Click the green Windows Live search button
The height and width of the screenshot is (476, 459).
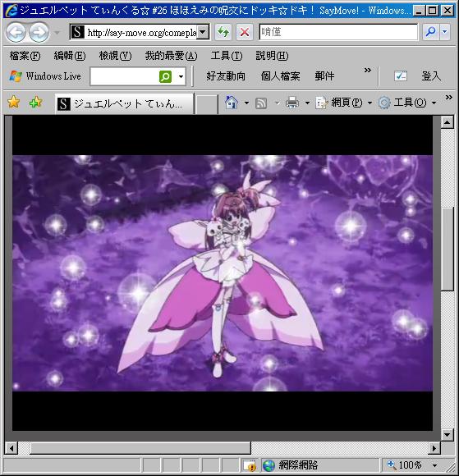pyautogui.click(x=165, y=76)
